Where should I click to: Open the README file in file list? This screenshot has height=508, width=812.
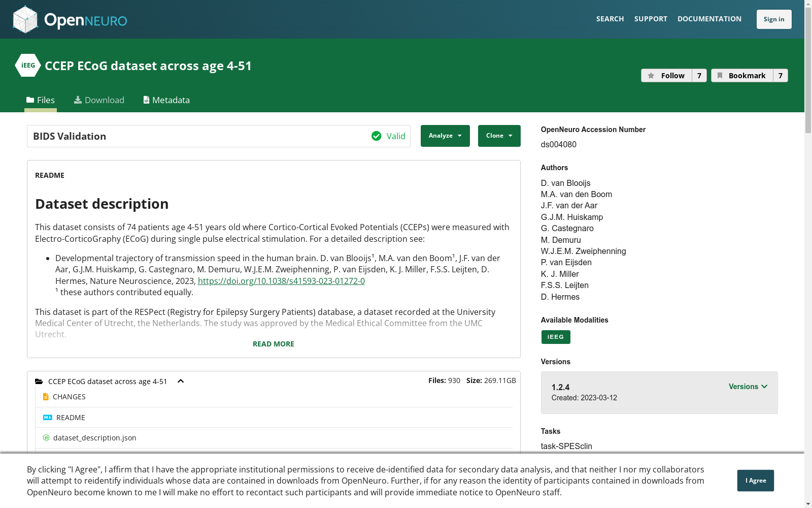(x=71, y=418)
